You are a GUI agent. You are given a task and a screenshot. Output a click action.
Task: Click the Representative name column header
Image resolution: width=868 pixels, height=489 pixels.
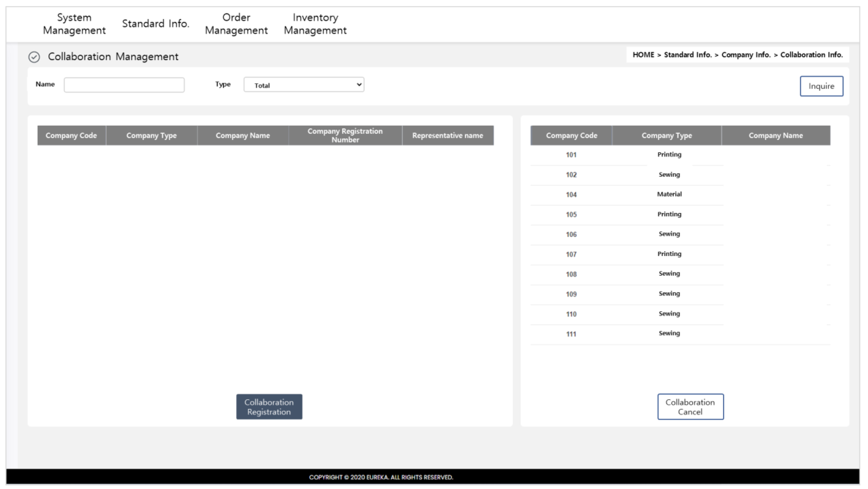coord(448,135)
